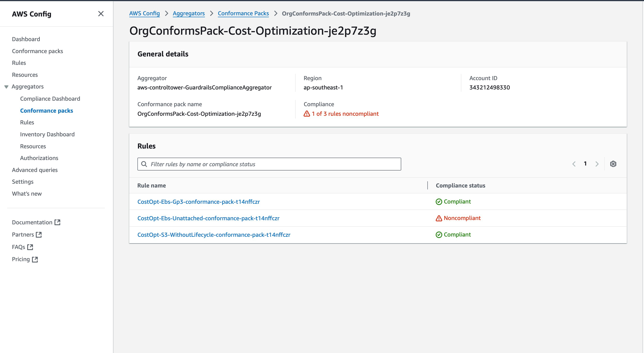This screenshot has width=644, height=353.
Task: Open the Compliance Dashboard from the sidebar
Action: pyautogui.click(x=50, y=99)
